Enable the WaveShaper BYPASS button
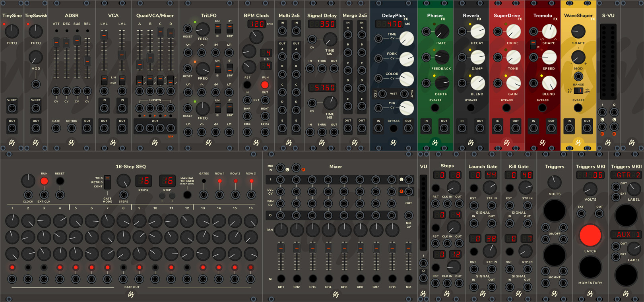Screen dimensions: 644x302 tap(578, 107)
